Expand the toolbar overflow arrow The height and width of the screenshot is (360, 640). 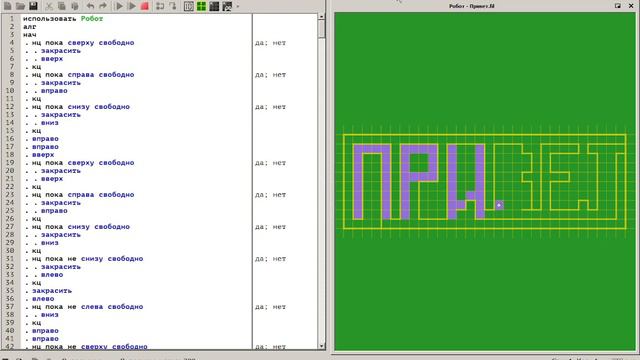pyautogui.click(x=238, y=7)
